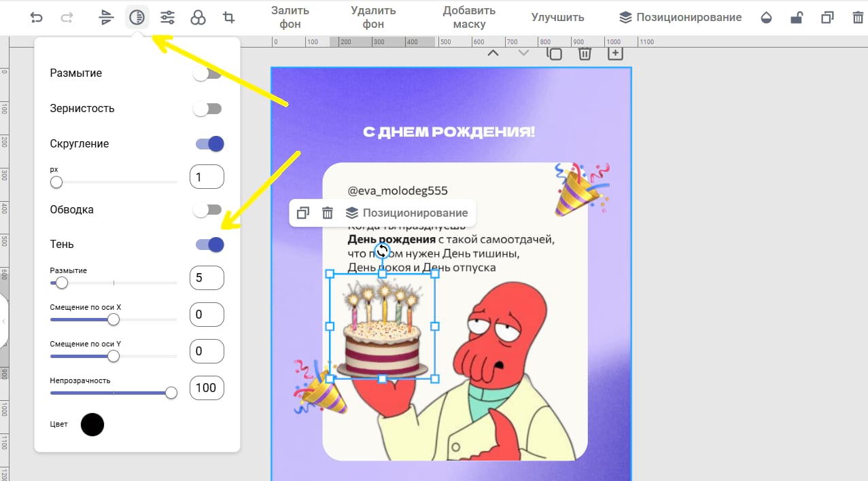Move page up with chevron arrow

point(493,52)
